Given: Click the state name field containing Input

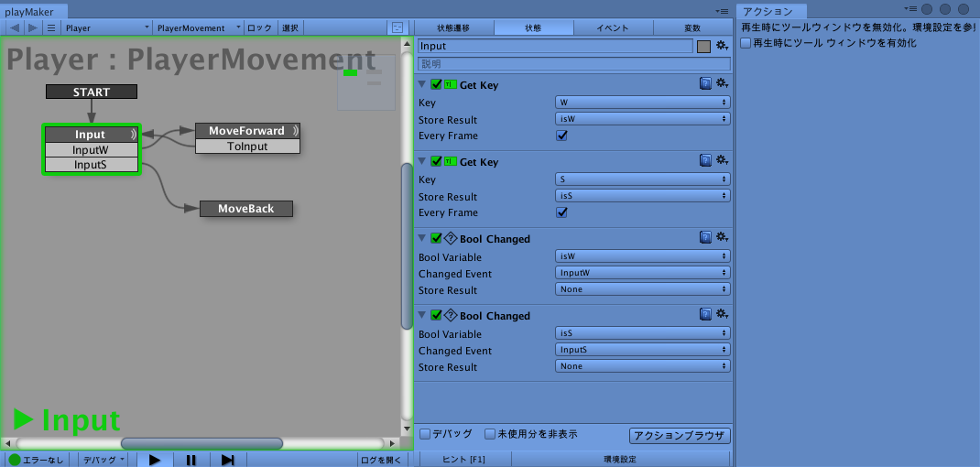Looking at the screenshot, I should coord(555,47).
